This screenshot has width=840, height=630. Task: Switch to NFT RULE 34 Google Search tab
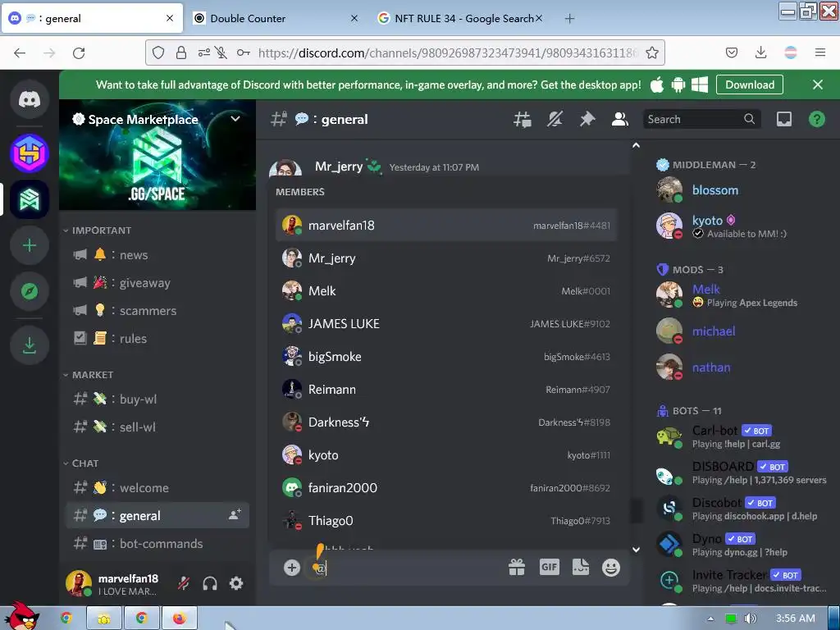(459, 18)
